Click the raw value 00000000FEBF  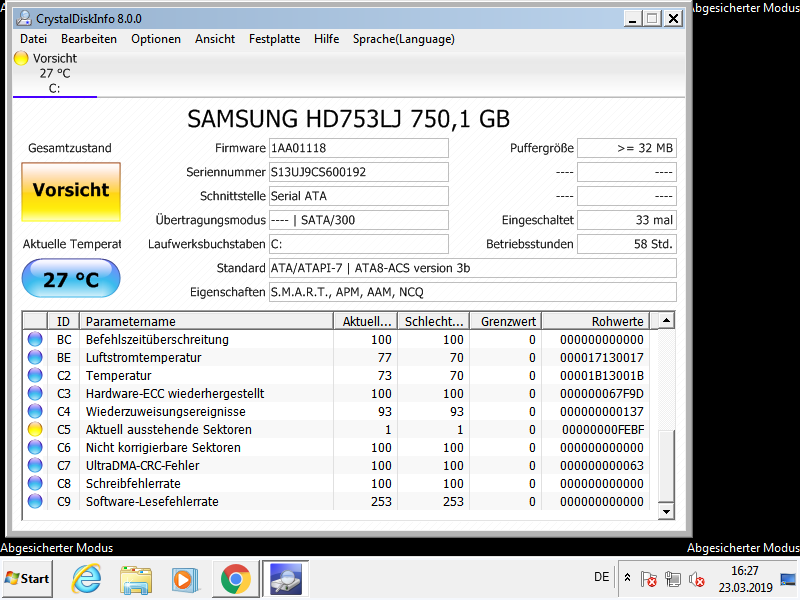[603, 430]
